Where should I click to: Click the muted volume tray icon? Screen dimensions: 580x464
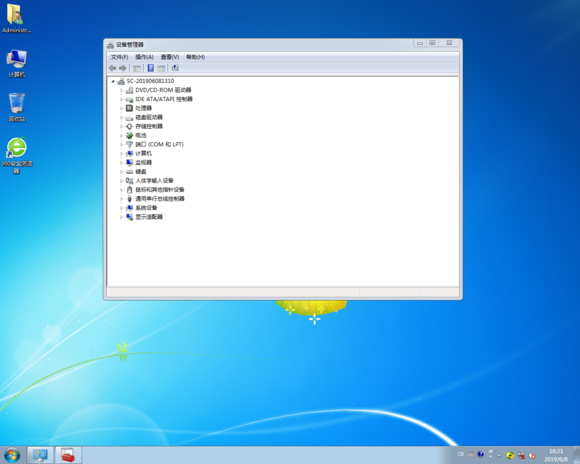[x=532, y=455]
